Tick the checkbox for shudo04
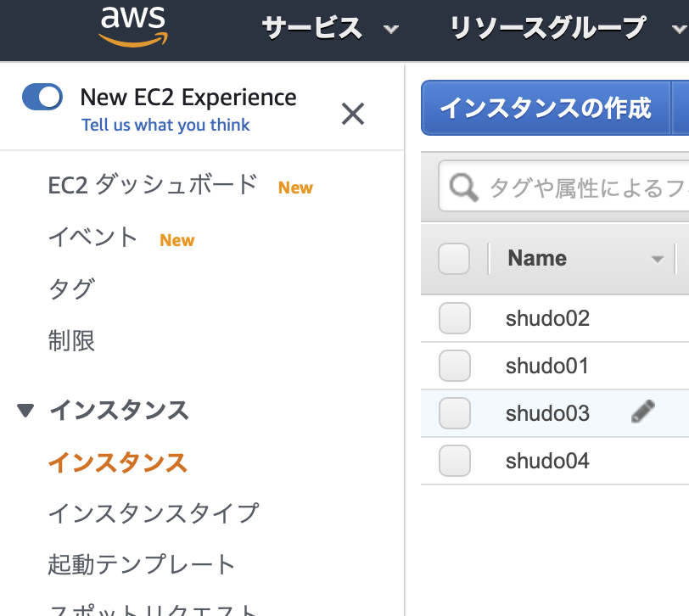This screenshot has width=689, height=616. pos(454,461)
